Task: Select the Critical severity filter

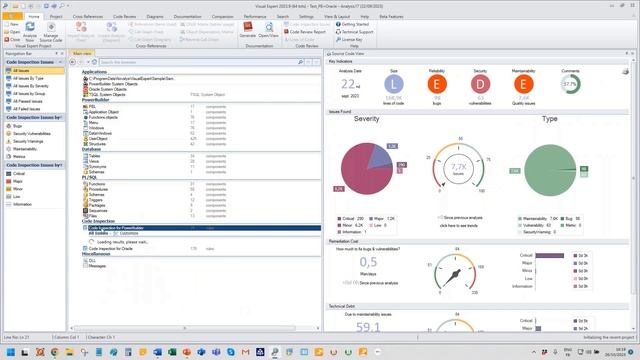Action: 18,173
